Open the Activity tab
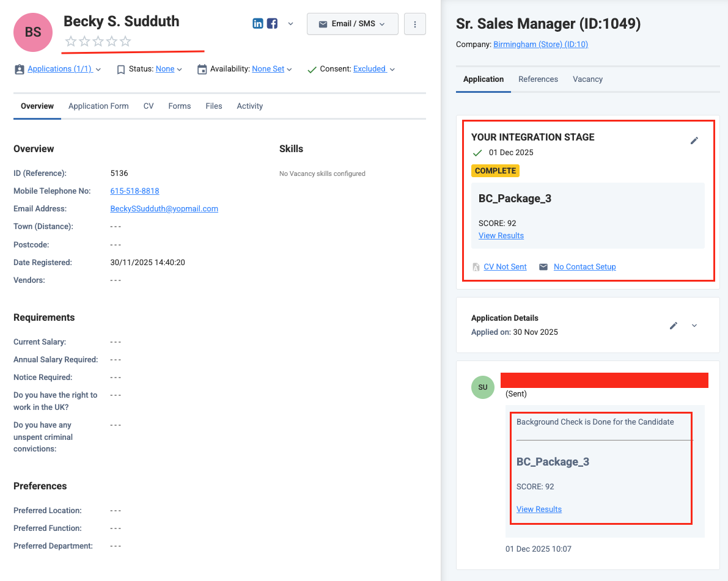The image size is (728, 581). (250, 106)
